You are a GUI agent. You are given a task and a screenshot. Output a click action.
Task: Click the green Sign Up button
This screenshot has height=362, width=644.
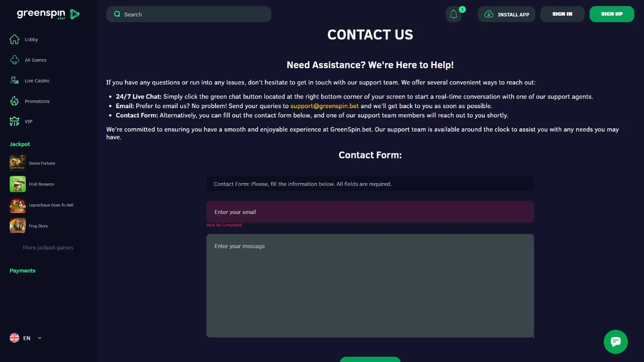(x=611, y=14)
